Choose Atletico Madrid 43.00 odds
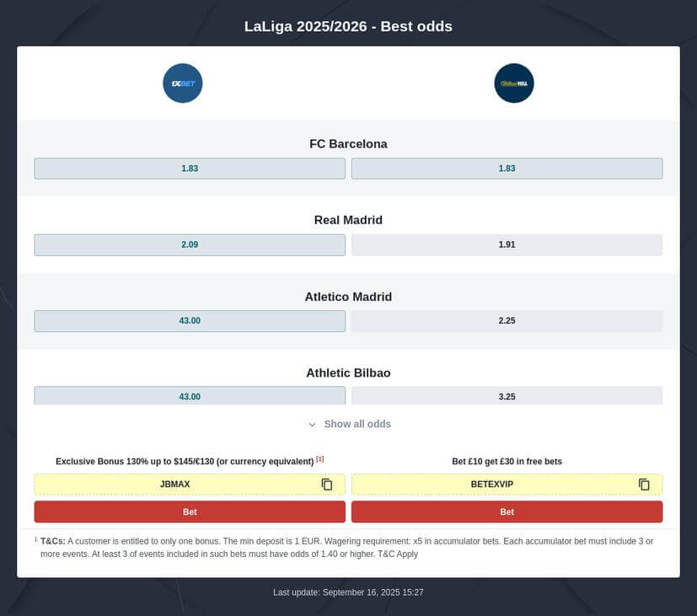Viewport: 697px width, 616px height. (190, 321)
